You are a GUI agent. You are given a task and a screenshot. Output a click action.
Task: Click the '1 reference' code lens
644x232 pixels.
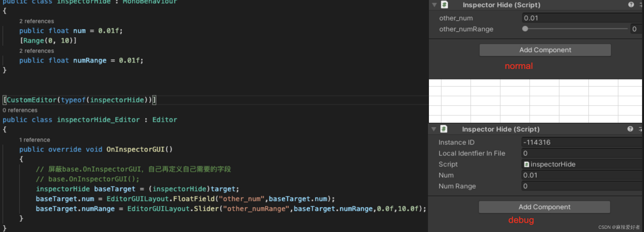(x=35, y=140)
